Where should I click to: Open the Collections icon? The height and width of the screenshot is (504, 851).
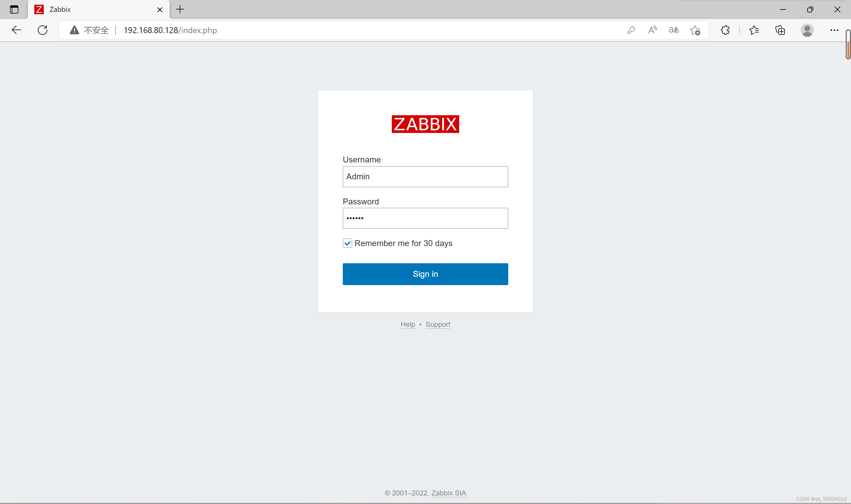[x=780, y=30]
